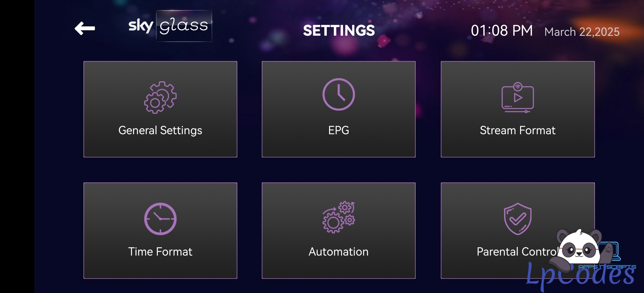This screenshot has height=293, width=644.
Task: Click the Apps'n Scripts watermark text
Action: pyautogui.click(x=607, y=267)
